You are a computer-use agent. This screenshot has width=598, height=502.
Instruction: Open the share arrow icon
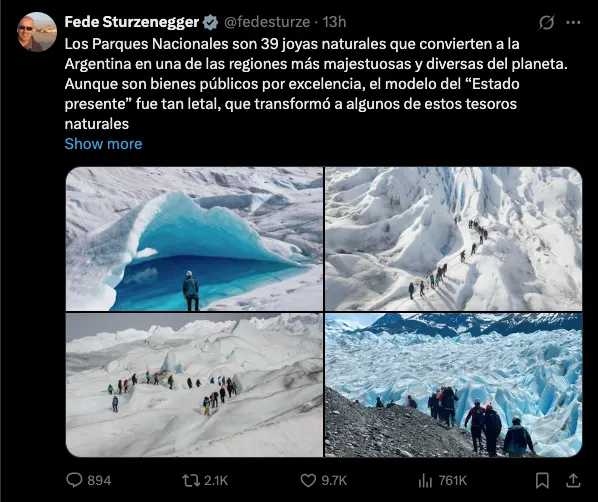(573, 481)
